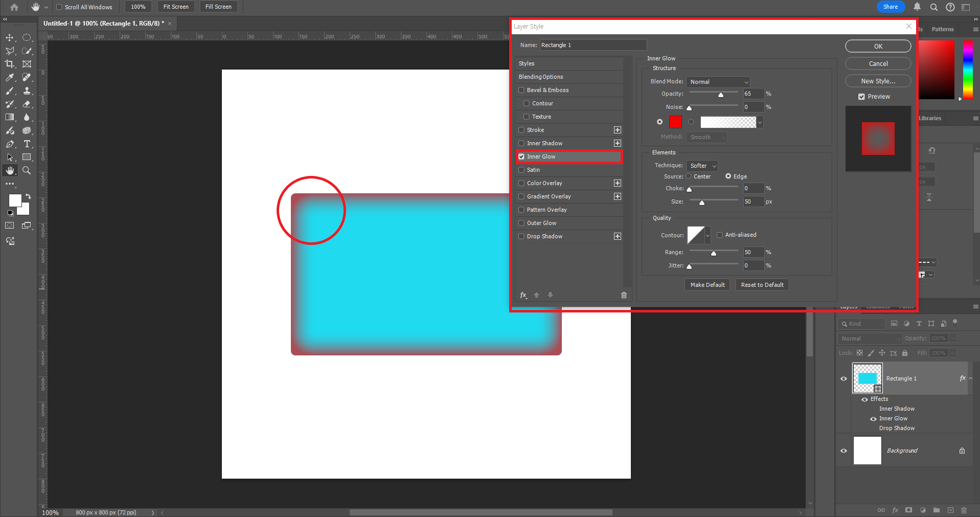
Task: Select the Sponge tool
Action: coord(27,130)
